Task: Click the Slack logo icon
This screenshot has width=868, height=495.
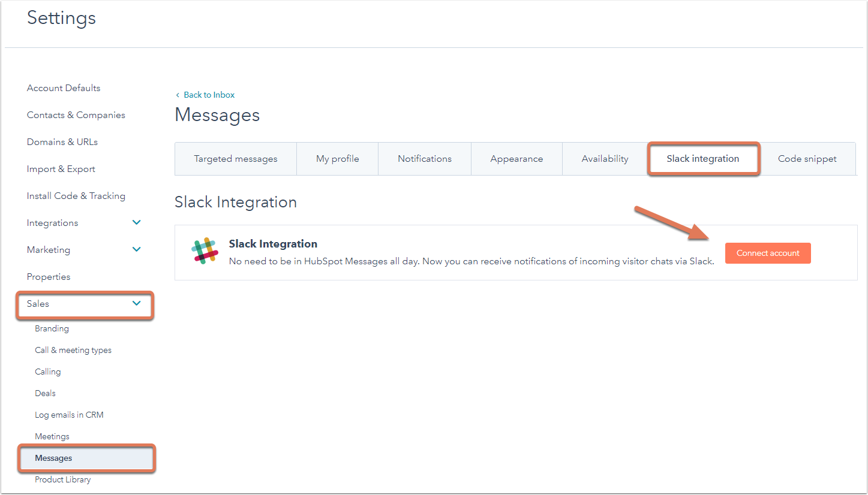Action: [x=205, y=250]
